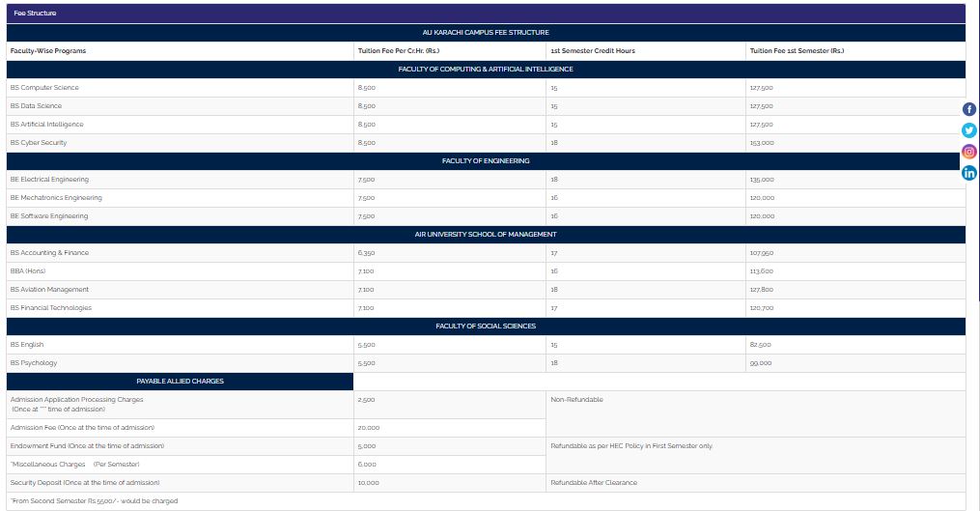Click the Air University School of Management band
980x511 pixels.
486,235
